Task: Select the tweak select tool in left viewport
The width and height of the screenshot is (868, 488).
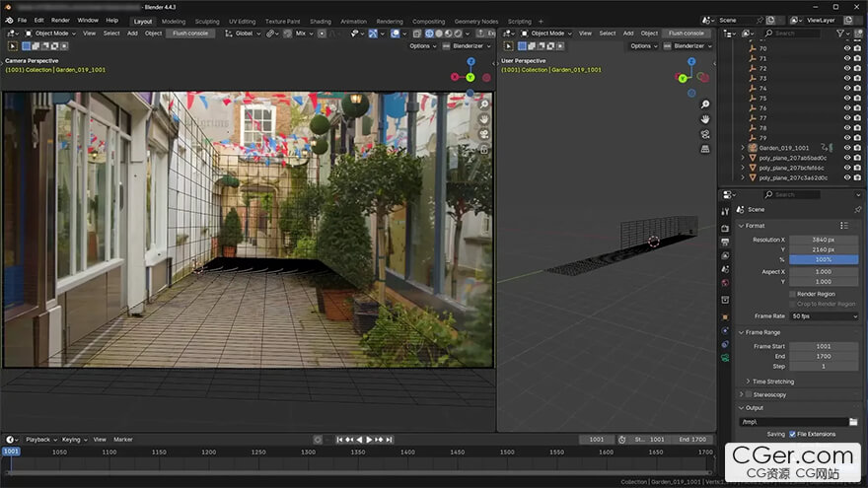Action: pos(13,46)
